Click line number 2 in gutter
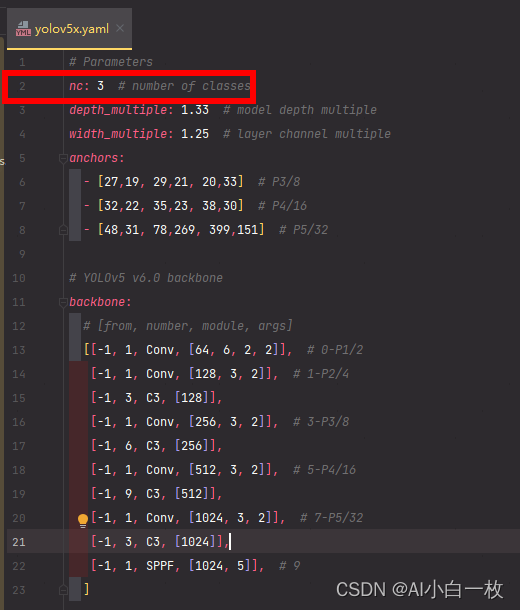This screenshot has width=520, height=610. tap(22, 86)
